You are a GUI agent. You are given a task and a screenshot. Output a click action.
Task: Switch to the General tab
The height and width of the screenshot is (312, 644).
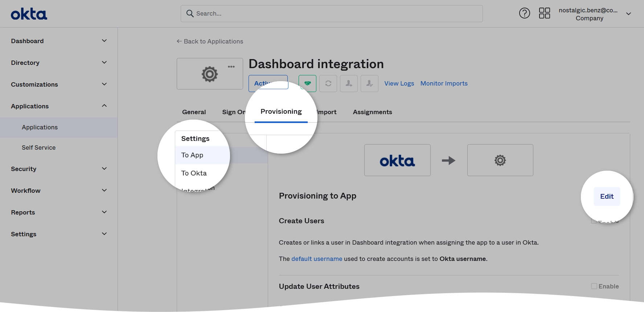pos(194,112)
